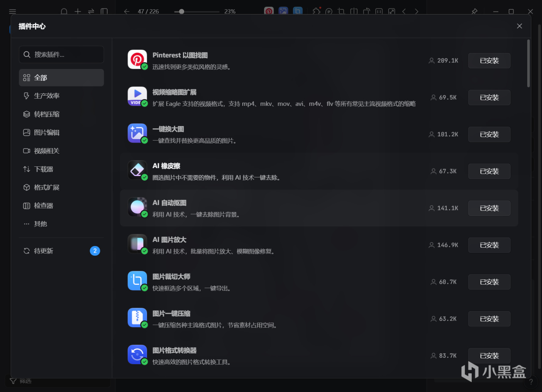Viewport: 542px width, 392px height.
Task: Click the "一键换大图" plugin title
Action: 168,129
